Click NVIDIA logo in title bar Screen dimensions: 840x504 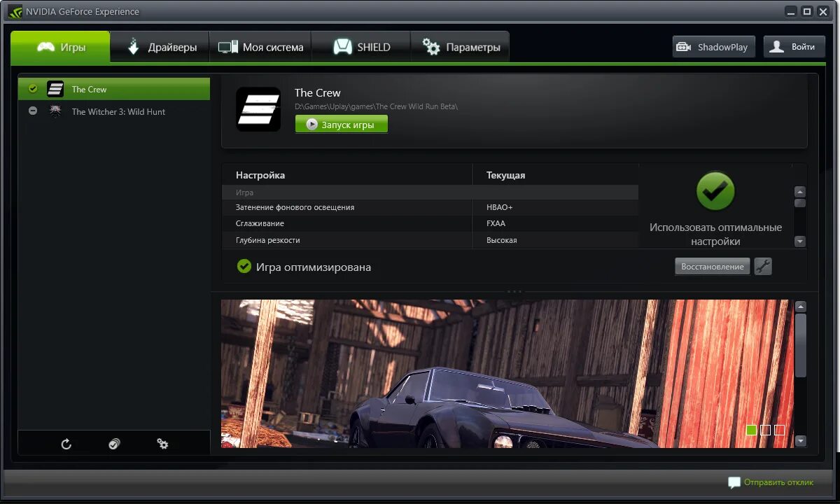coord(15,11)
